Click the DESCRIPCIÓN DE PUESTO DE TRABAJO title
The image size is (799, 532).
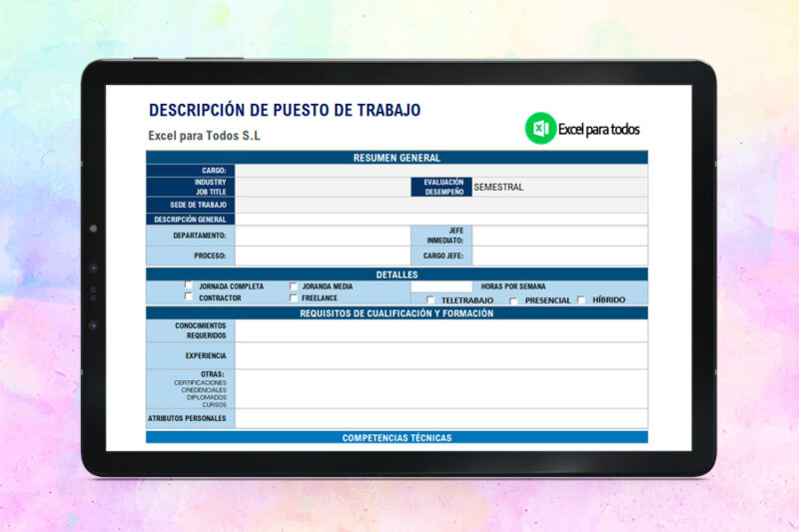(x=285, y=110)
